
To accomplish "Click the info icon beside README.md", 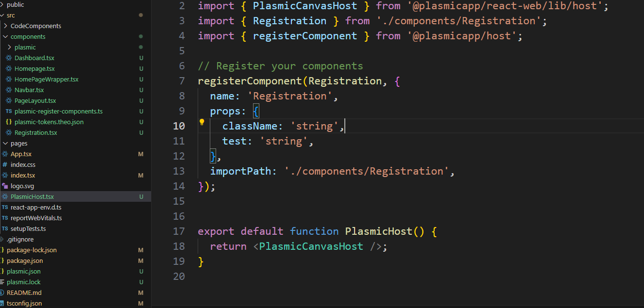I will click(x=2, y=293).
